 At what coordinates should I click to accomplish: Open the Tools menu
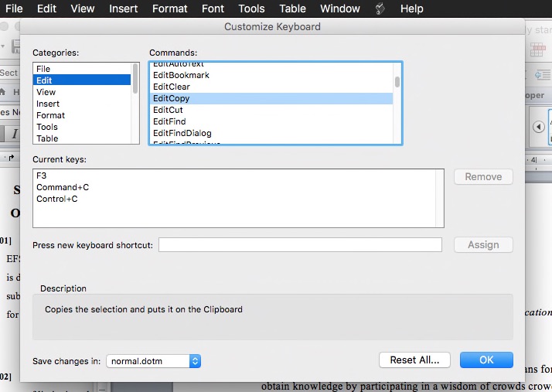(x=251, y=9)
